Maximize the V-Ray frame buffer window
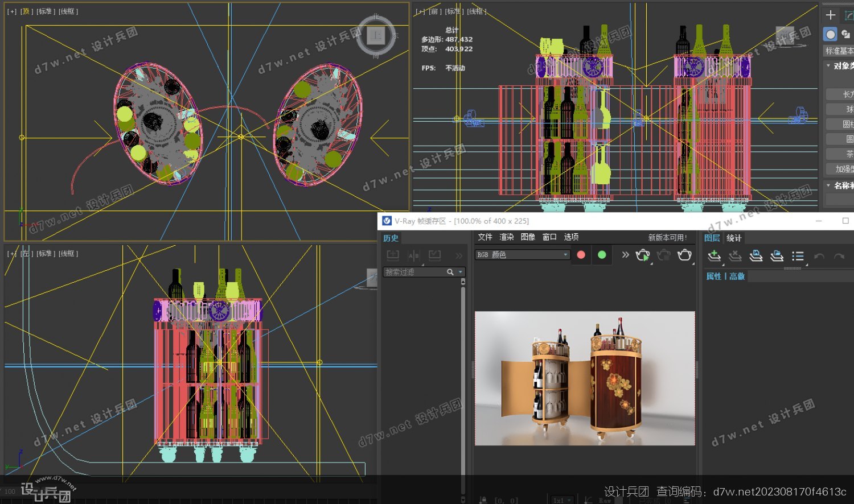The height and width of the screenshot is (504, 854). click(845, 221)
